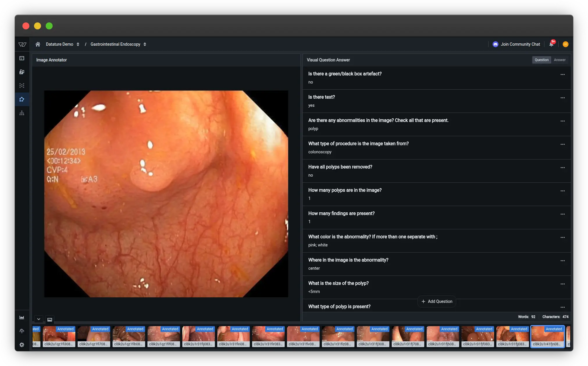
Task: Open notifications bell icon
Action: click(x=551, y=44)
